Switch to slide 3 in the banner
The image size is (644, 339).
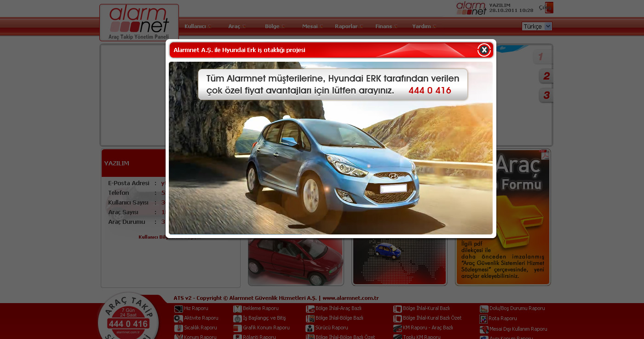(546, 95)
